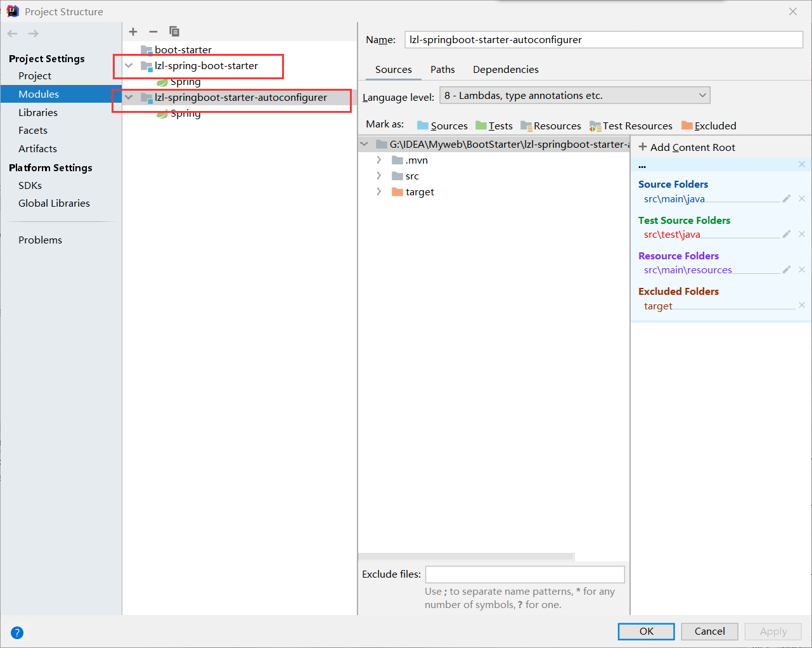Click the Cancel button
812x648 pixels.
pyautogui.click(x=710, y=632)
